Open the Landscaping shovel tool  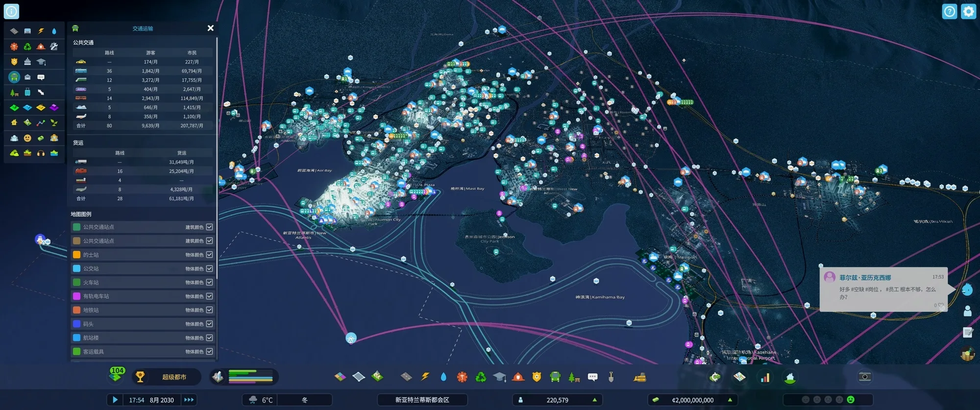click(x=611, y=377)
